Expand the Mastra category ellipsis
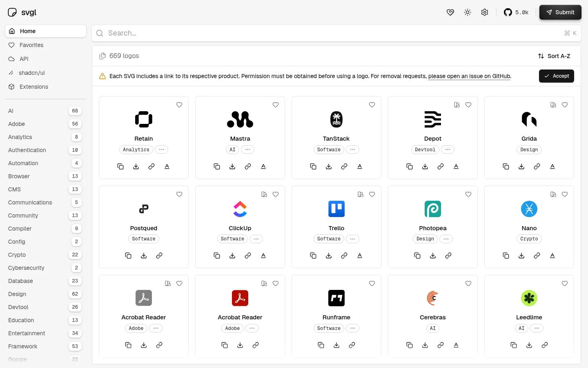The width and height of the screenshot is (588, 368). [x=248, y=150]
